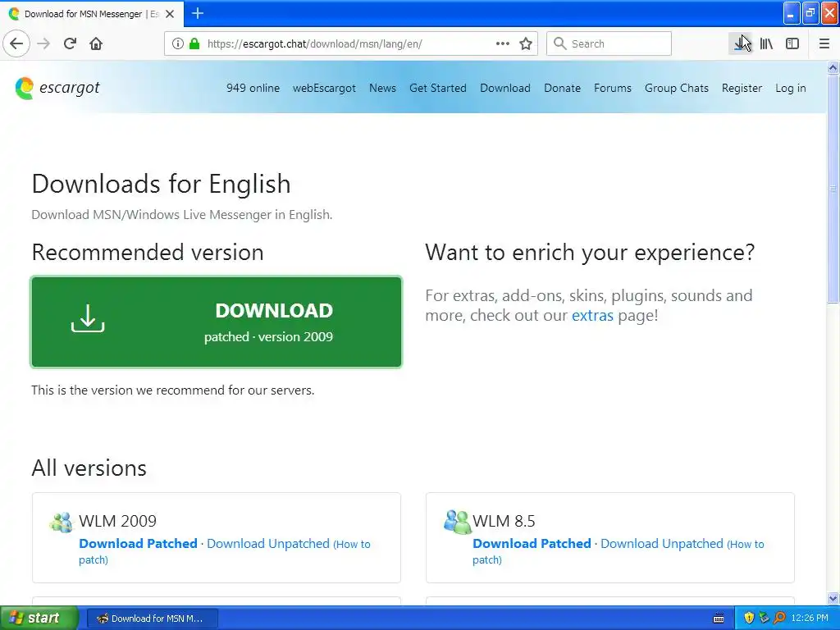This screenshot has width=840, height=630.
Task: Click the WLM 8.5 messenger icon
Action: 457,521
